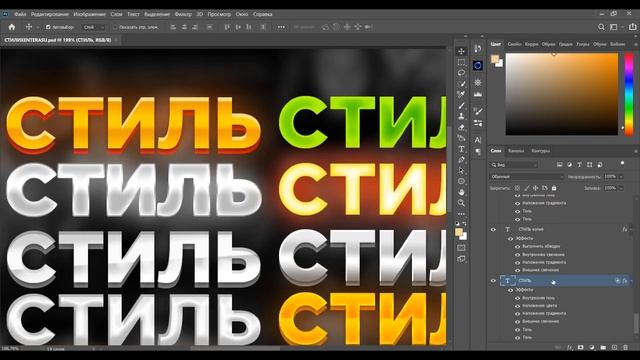Toggle the layer filter on/off switch
The height and width of the screenshot is (360, 640).
[x=622, y=164]
